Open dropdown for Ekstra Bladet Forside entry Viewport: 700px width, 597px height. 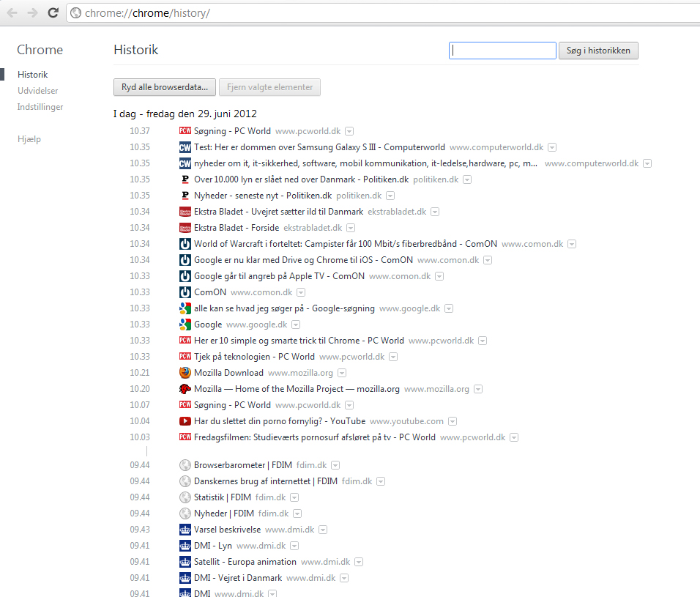pyautogui.click(x=351, y=228)
